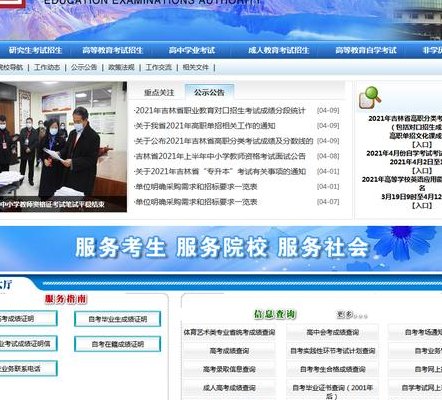This screenshot has height=400, width=442.
Task: Open the 高等教育考试招生 menu
Action: (x=113, y=50)
